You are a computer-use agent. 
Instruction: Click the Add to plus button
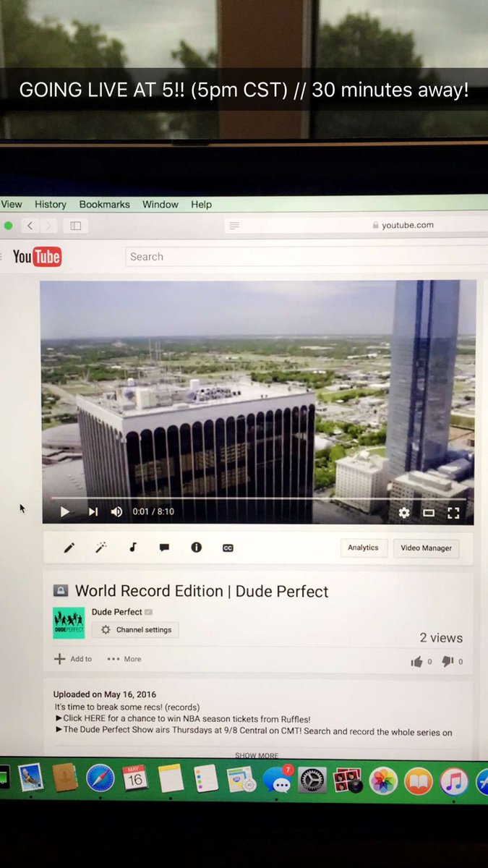point(73,659)
